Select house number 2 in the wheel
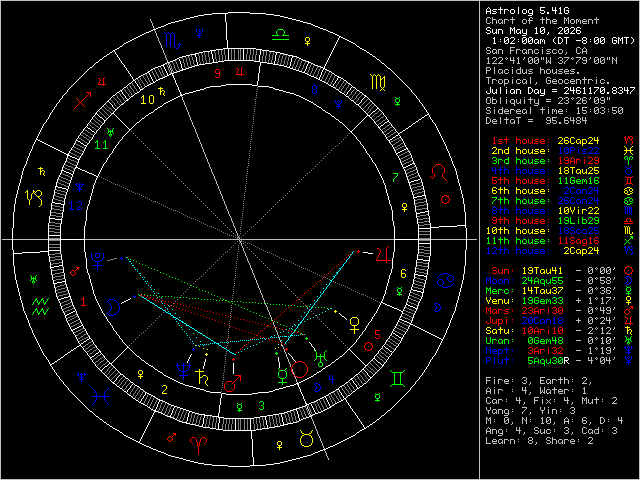Screen dimensions: 640x480 pyautogui.click(x=164, y=390)
